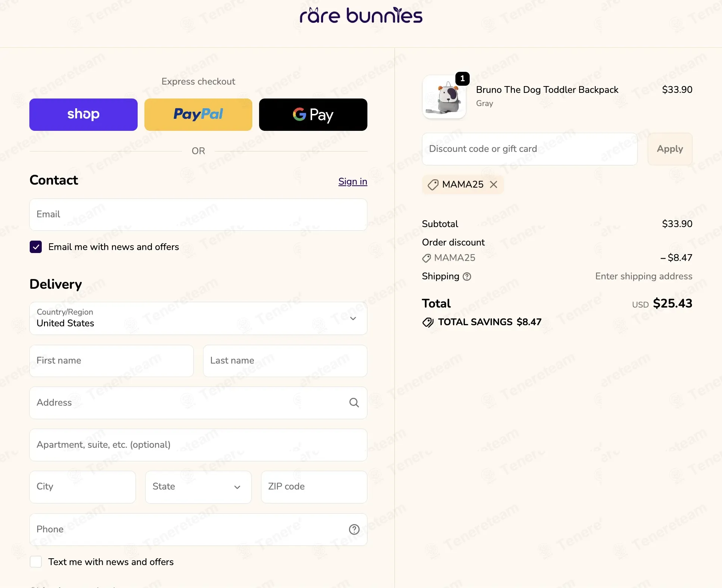Click the Bruno backpack product thumbnail
Viewport: 722px width, 588px height.
(444, 97)
